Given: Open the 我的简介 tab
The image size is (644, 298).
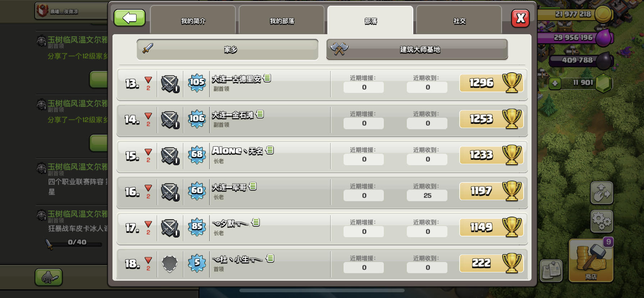Looking at the screenshot, I should (x=193, y=21).
